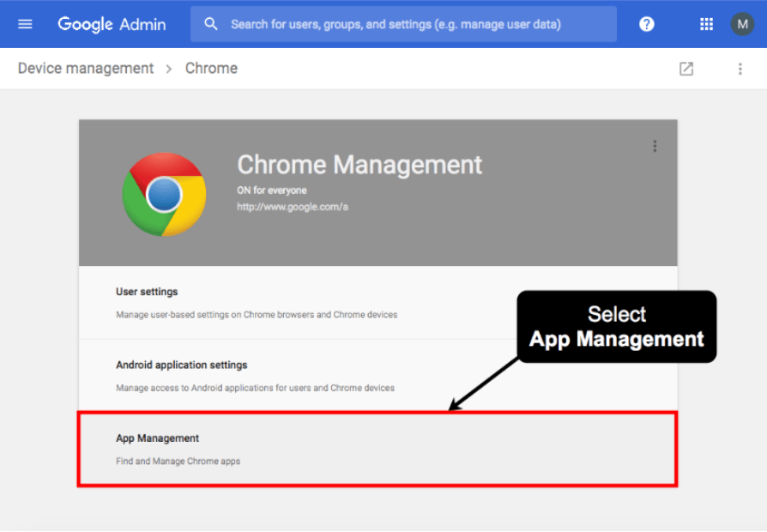Click 'Manage access to Android applications' description
Viewport: 767px width, 532px height.
coord(255,388)
